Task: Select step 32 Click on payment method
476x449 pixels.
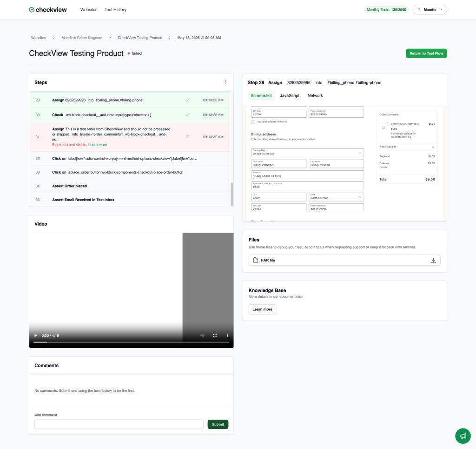Action: click(x=130, y=159)
